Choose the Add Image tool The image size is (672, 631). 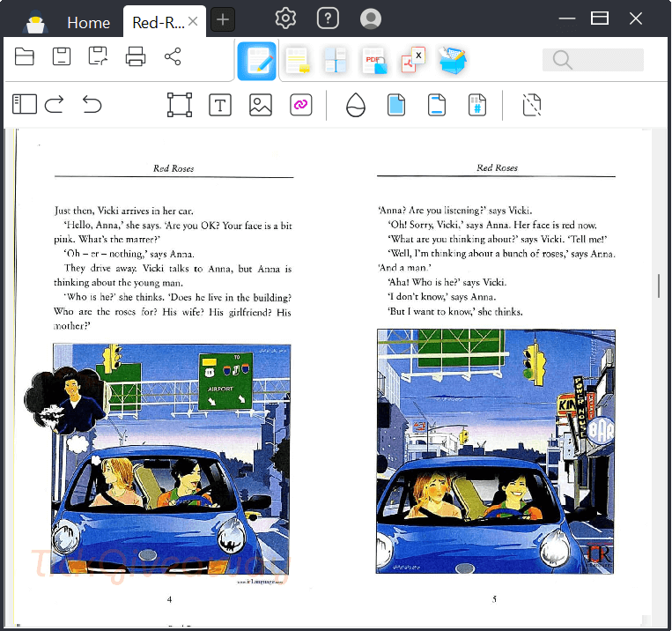tap(261, 105)
